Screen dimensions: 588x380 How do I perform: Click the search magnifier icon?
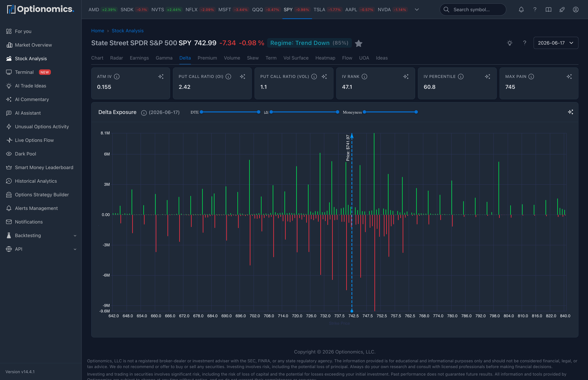(446, 10)
